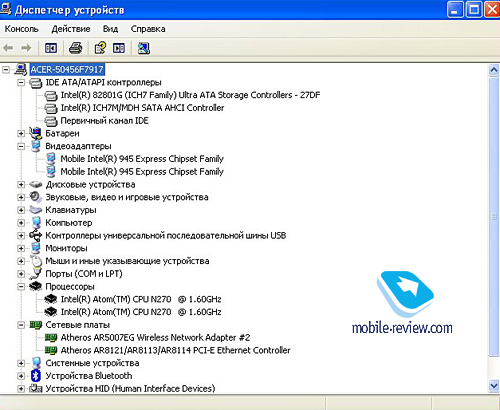Expand the Батареи category

click(x=21, y=133)
